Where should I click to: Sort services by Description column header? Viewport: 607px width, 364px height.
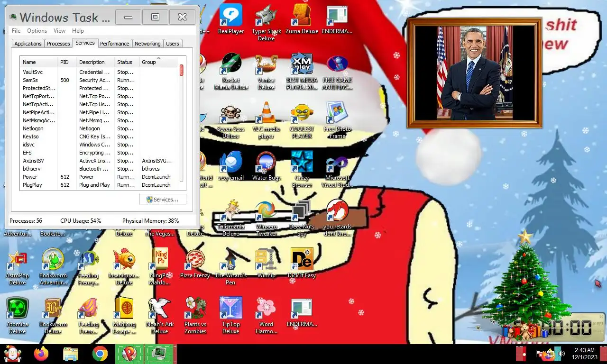tap(96, 62)
